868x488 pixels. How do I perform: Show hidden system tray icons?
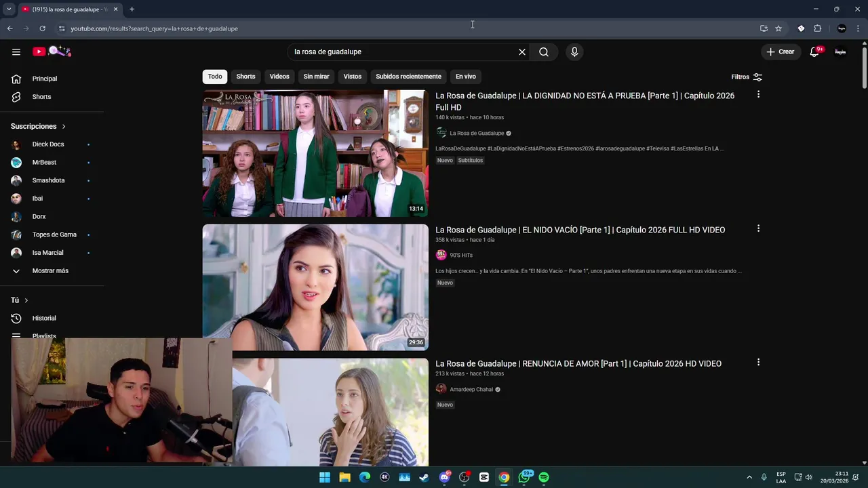749,477
